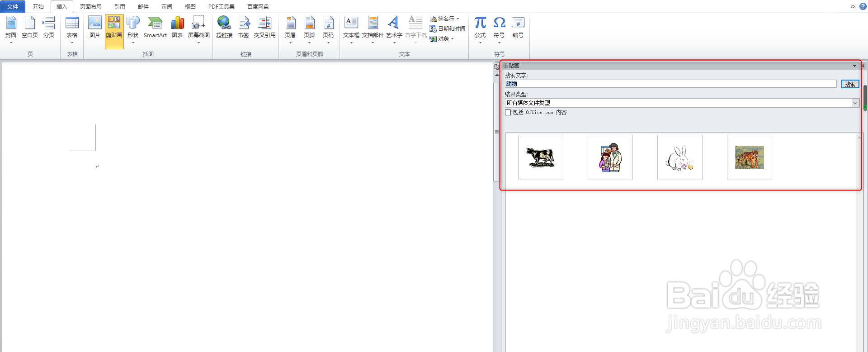Insert a SmartArt graphic
Screen dimensions: 868x352
tap(155, 27)
